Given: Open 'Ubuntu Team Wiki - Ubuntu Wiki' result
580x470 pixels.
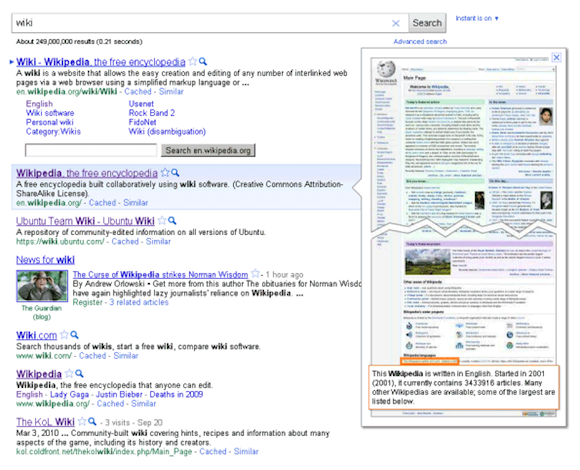Looking at the screenshot, I should point(85,221).
